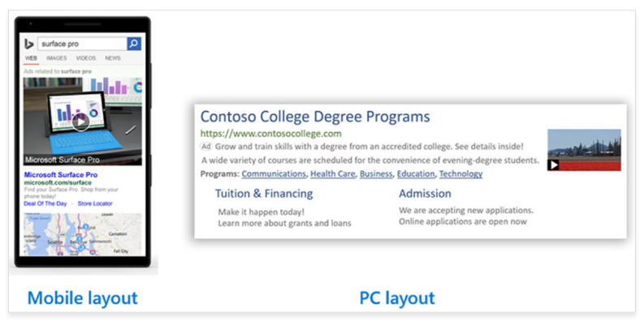Open the Admission sitelink
Viewport: 644px width, 322px height.
click(x=425, y=194)
